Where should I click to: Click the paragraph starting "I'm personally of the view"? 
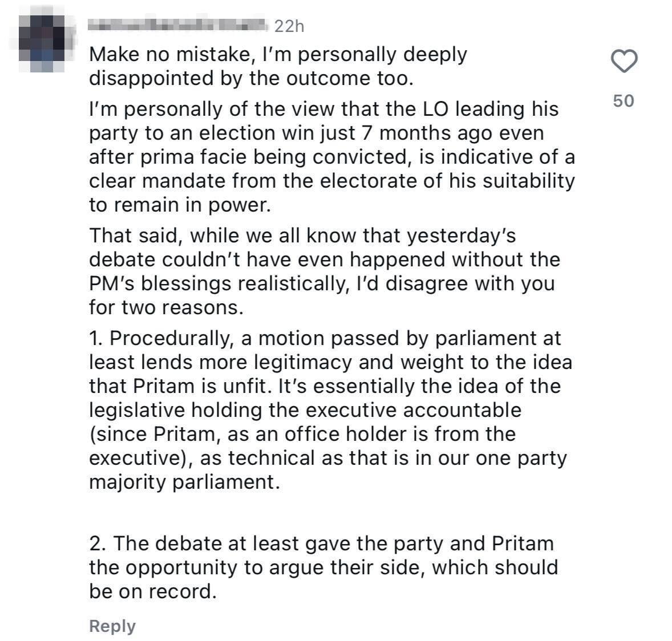(331, 157)
